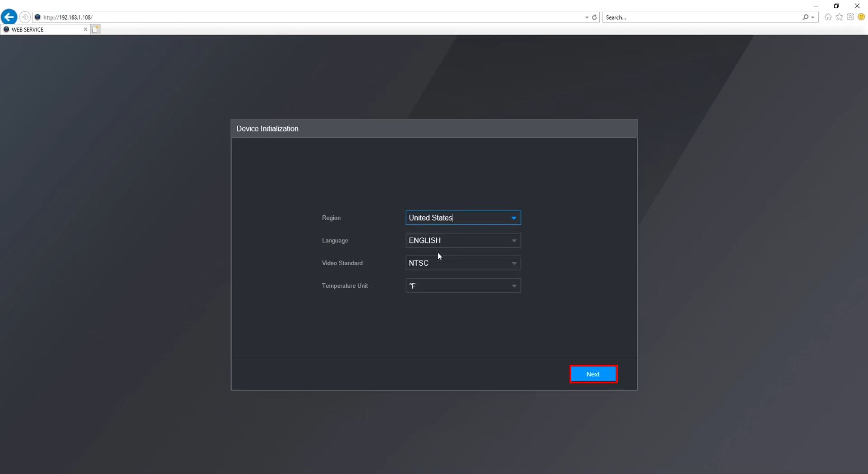This screenshot has height=474, width=868.
Task: Click the "Video Standard" field label
Action: (x=342, y=263)
